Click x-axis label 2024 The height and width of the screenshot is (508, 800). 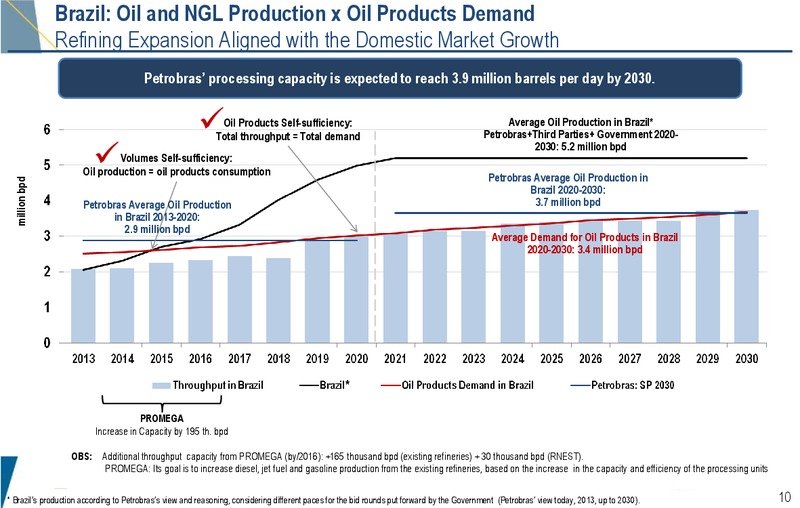(x=513, y=359)
